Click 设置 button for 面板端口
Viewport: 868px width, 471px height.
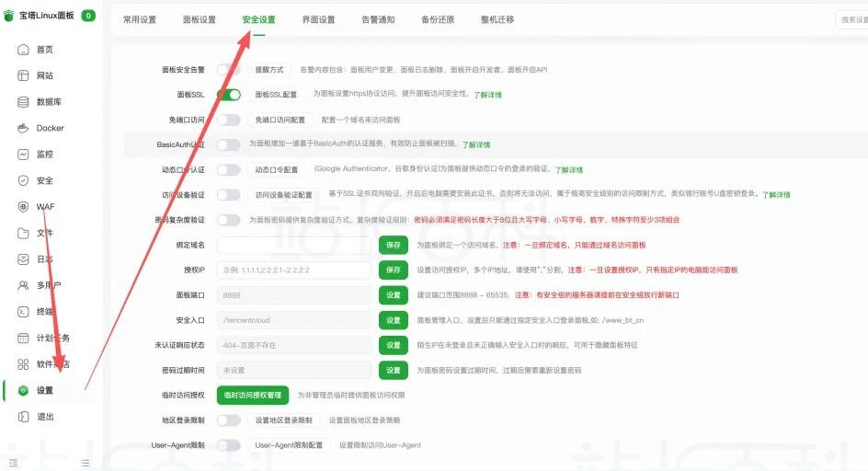(394, 294)
